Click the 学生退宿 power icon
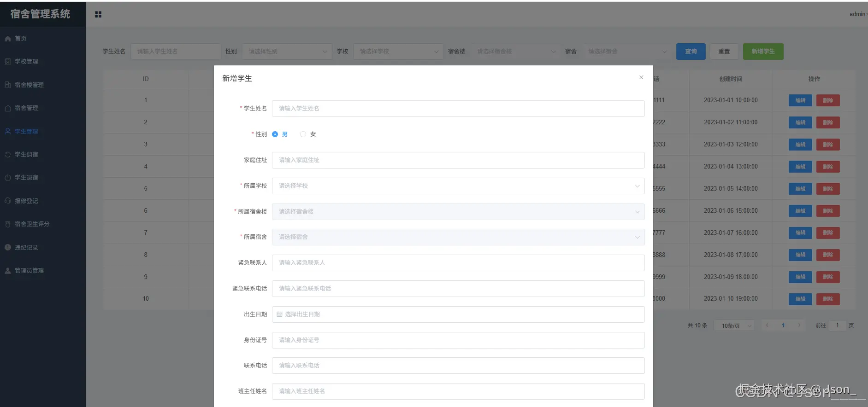Screen dimensions: 868x407 point(8,178)
